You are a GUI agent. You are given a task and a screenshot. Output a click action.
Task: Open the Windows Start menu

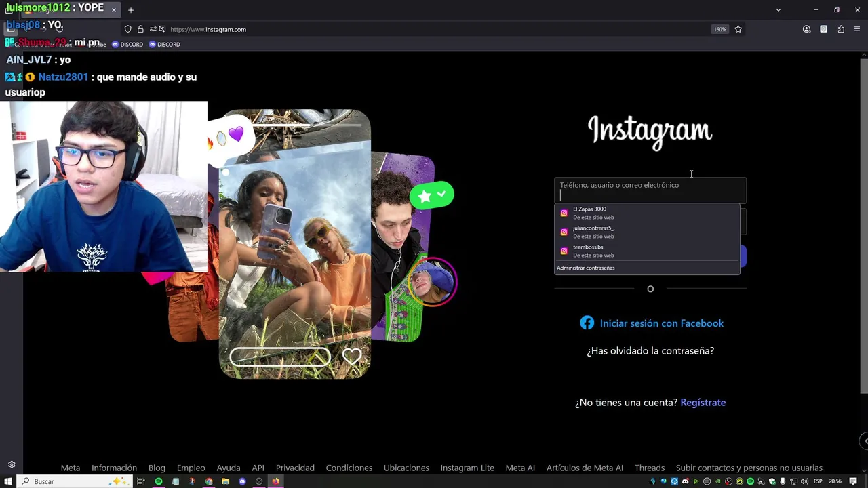click(x=8, y=481)
